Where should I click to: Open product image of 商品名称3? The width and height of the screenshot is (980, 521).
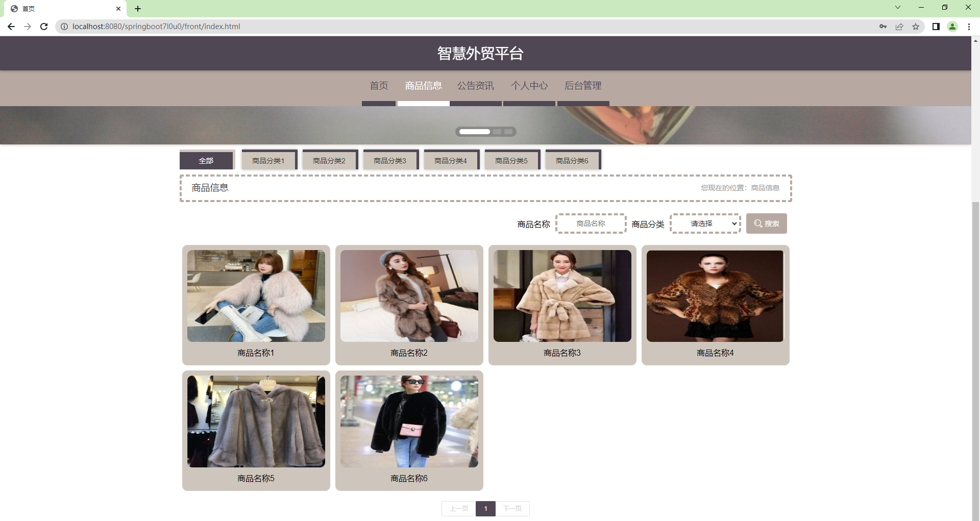point(562,296)
